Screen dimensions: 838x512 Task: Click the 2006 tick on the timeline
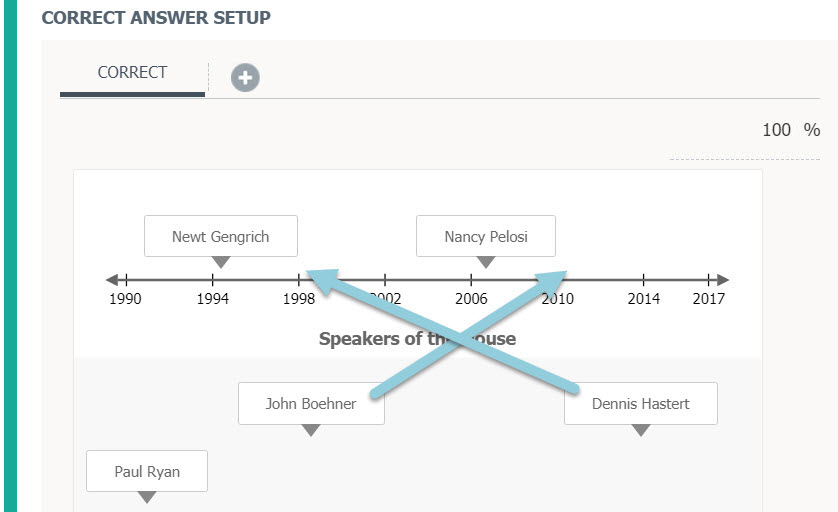click(x=471, y=280)
